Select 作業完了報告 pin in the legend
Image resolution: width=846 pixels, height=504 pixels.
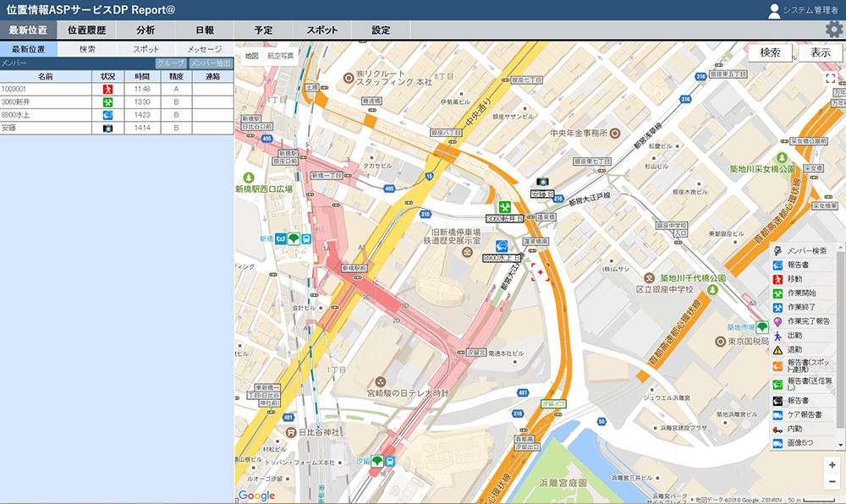pos(802,320)
